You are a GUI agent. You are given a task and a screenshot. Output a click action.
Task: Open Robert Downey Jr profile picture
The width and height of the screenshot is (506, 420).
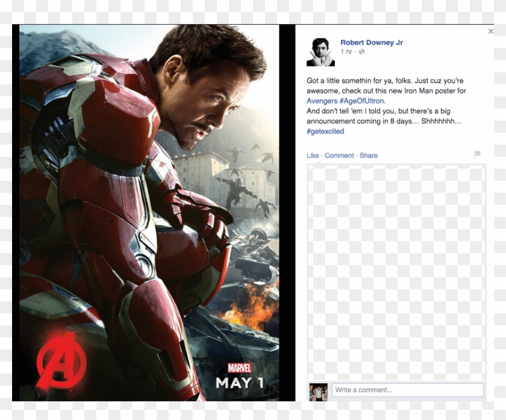(320, 52)
